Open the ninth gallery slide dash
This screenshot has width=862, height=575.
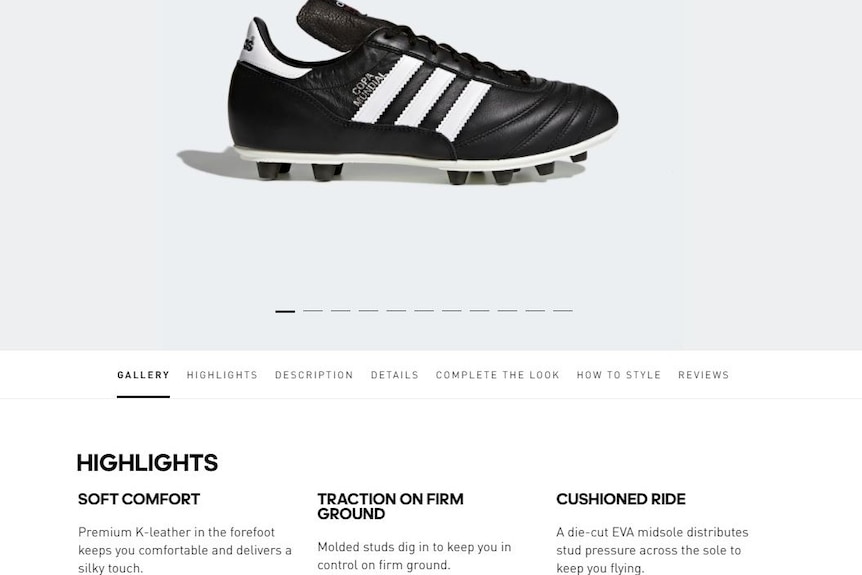point(507,311)
